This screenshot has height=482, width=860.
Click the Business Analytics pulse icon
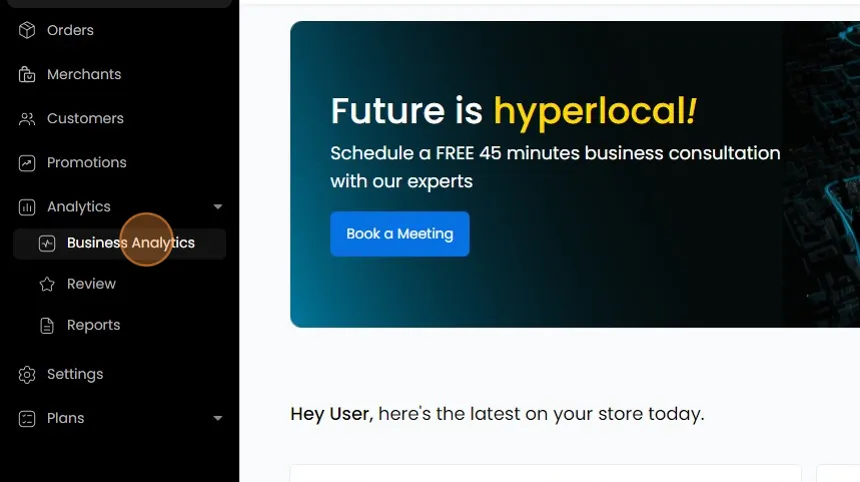(47, 243)
